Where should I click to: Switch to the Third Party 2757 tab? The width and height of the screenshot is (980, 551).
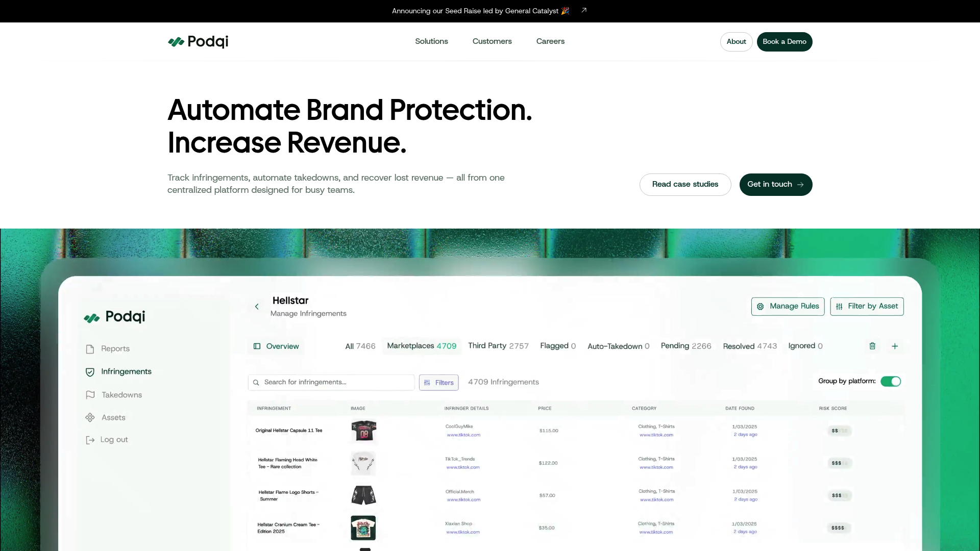tap(498, 346)
